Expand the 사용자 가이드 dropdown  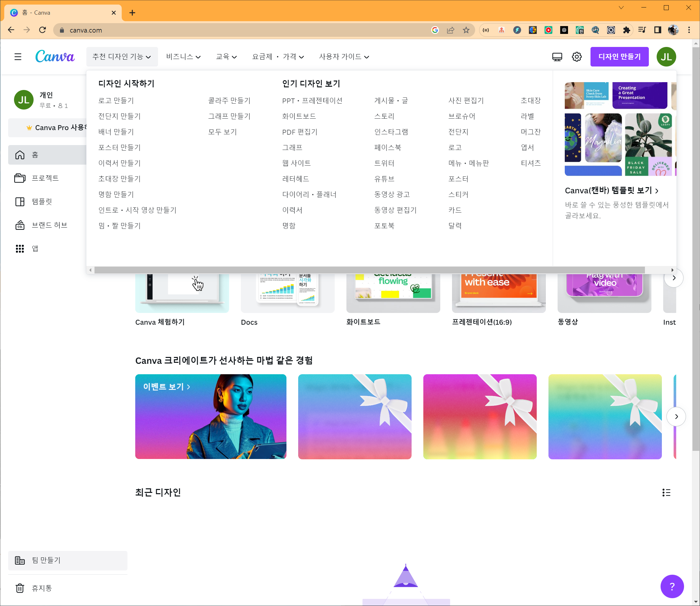click(x=344, y=57)
